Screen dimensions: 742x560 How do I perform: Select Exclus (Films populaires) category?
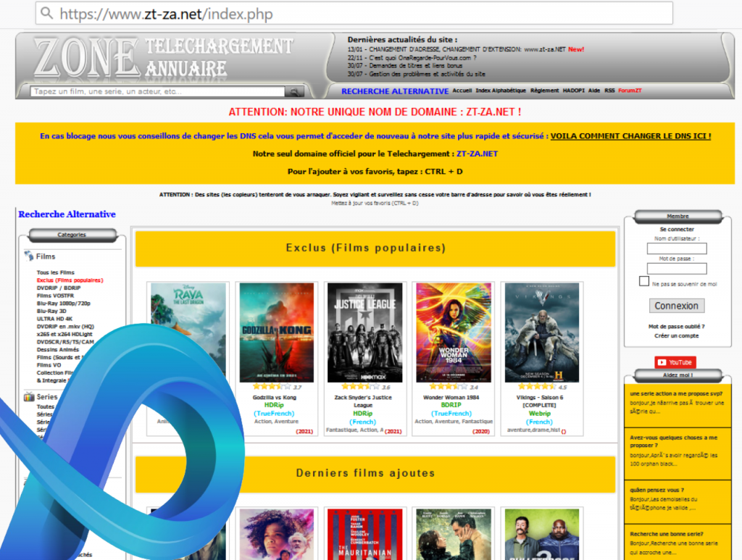tap(70, 280)
